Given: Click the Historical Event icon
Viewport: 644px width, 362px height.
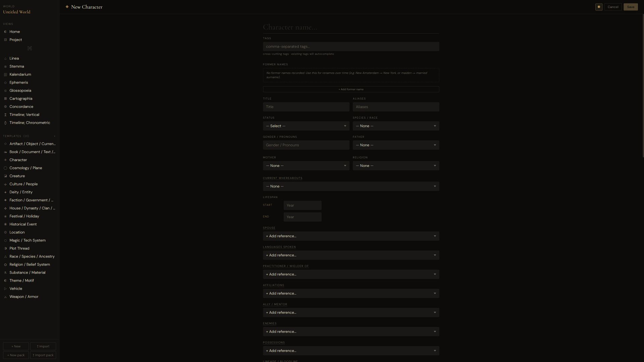Looking at the screenshot, I should coord(5,225).
